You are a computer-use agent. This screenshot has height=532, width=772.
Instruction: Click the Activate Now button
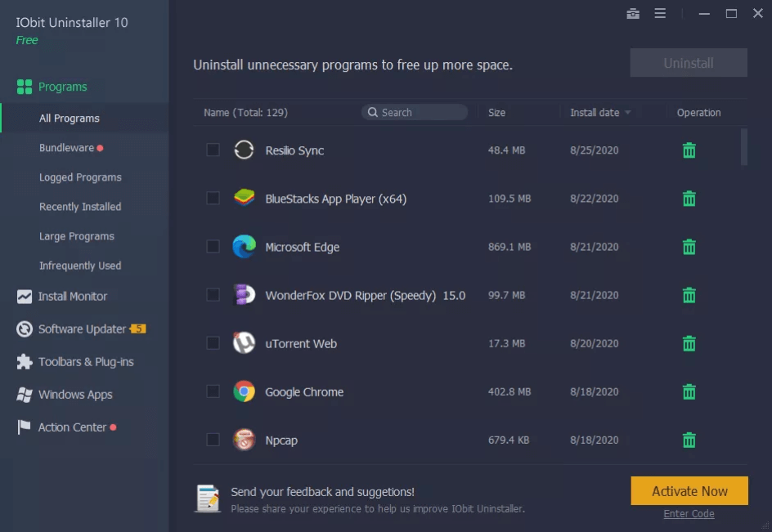click(689, 490)
